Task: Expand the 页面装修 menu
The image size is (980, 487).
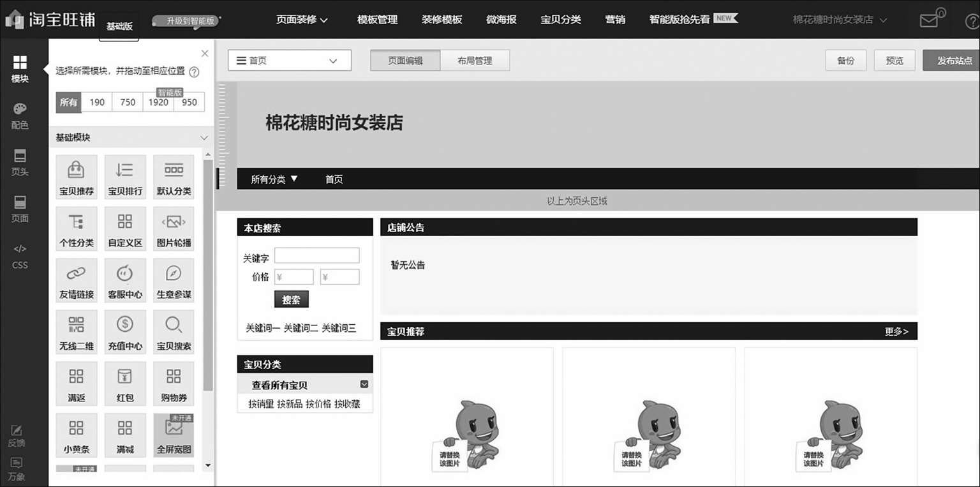Action: click(x=302, y=20)
